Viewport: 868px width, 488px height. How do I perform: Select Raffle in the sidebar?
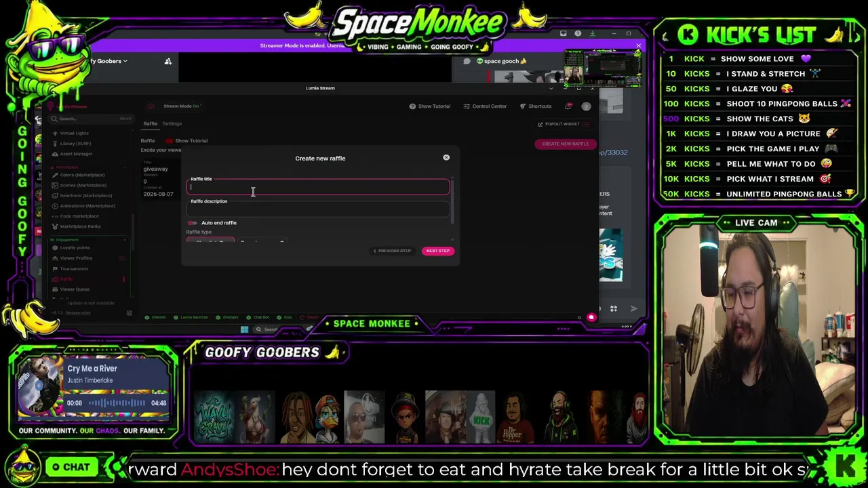[66, 279]
